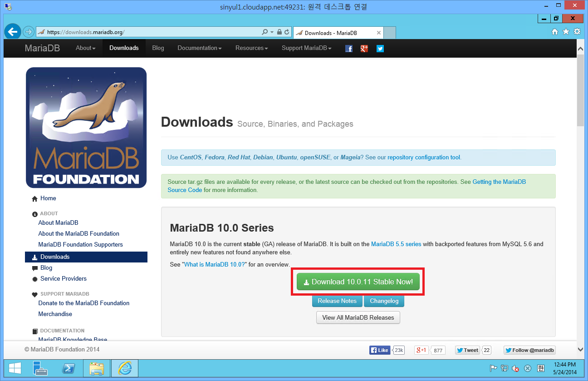Click View All MariaDB Releases button
Viewport: 588px width, 381px height.
click(x=358, y=317)
